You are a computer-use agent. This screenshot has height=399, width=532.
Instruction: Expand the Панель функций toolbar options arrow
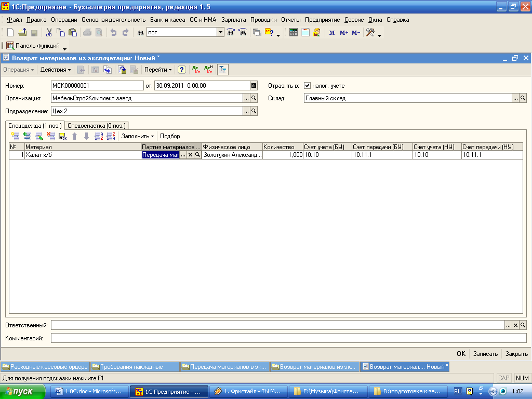(64, 49)
